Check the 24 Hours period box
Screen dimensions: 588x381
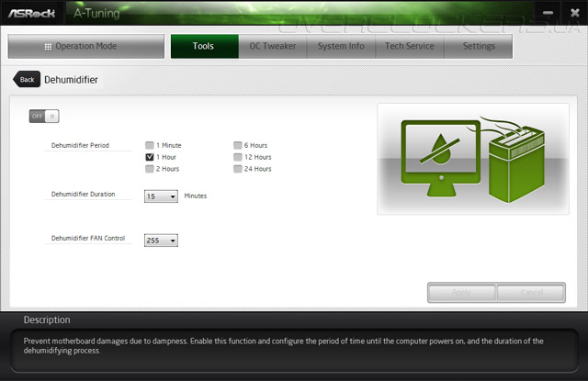click(237, 169)
